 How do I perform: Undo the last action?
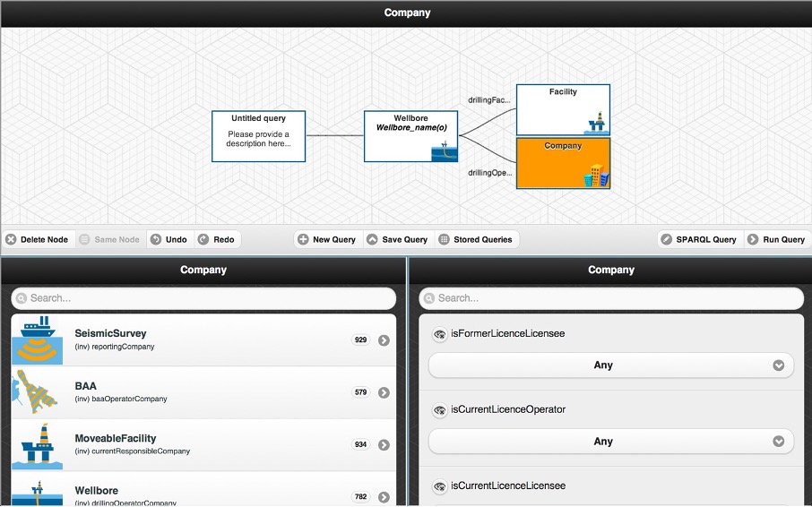click(x=168, y=240)
